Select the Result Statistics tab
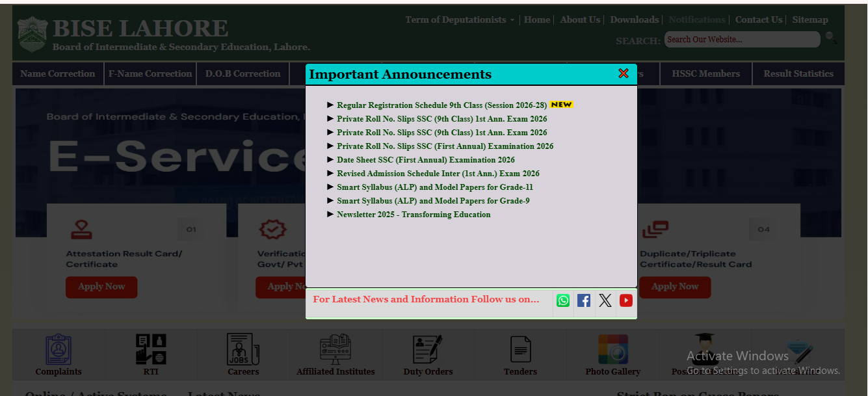 point(798,73)
